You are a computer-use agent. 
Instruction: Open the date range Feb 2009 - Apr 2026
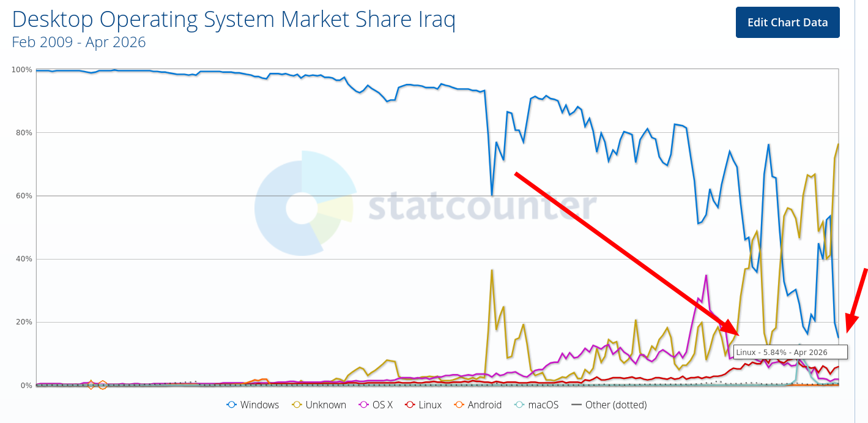point(78,42)
